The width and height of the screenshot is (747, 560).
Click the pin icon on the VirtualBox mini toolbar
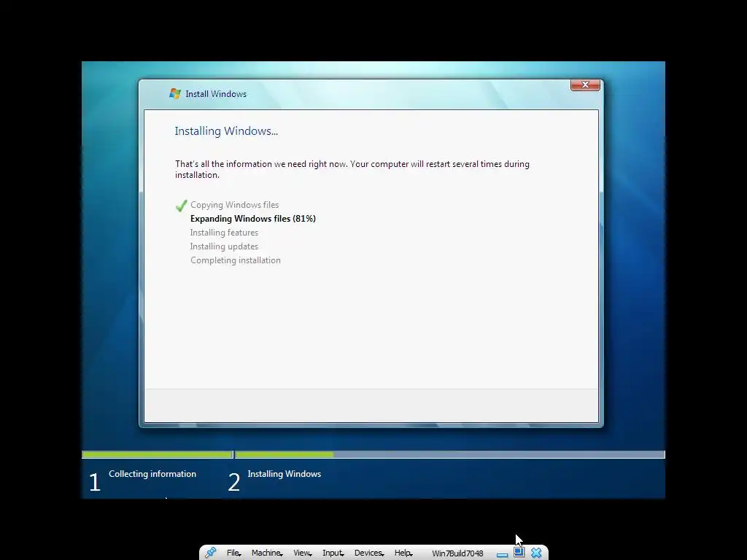click(x=210, y=553)
